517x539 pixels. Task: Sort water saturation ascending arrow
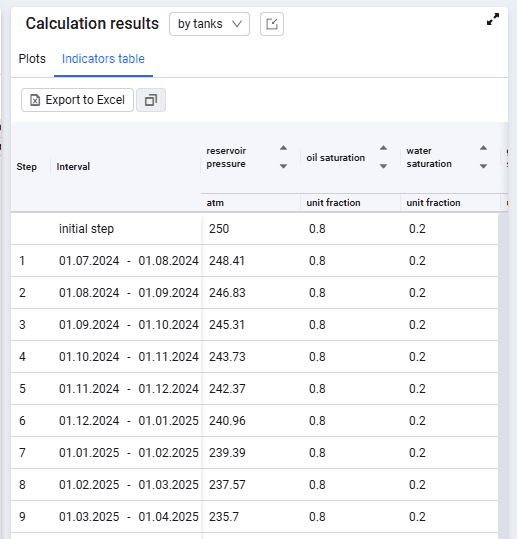[483, 148]
